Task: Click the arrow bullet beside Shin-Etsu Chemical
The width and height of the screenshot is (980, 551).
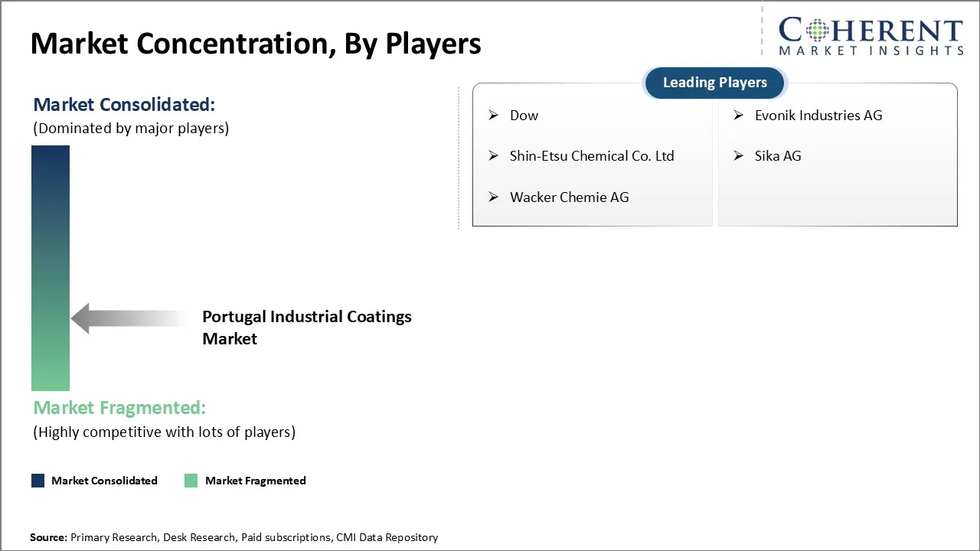Action: [494, 156]
